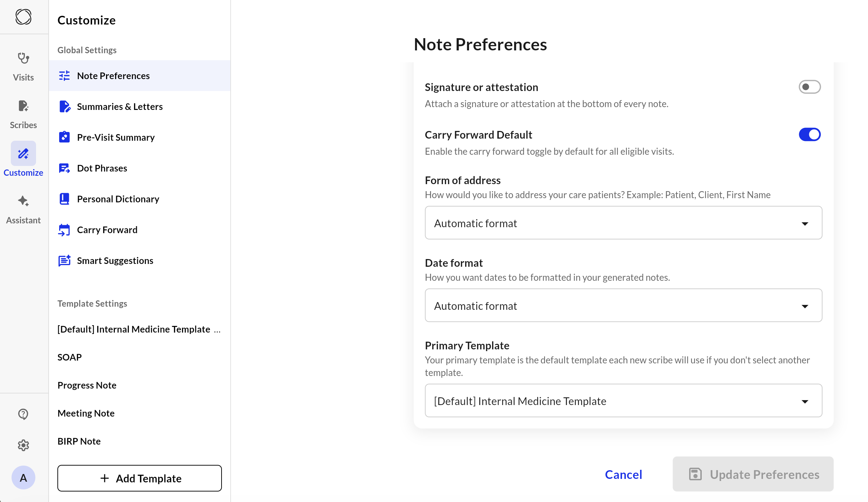Open Form of address dropdown
The image size is (868, 502).
623,223
